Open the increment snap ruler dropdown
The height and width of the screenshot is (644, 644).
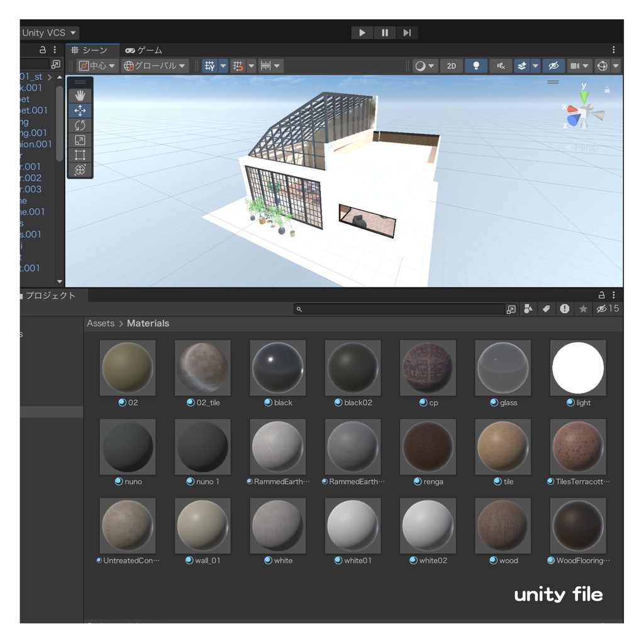pyautogui.click(x=270, y=65)
